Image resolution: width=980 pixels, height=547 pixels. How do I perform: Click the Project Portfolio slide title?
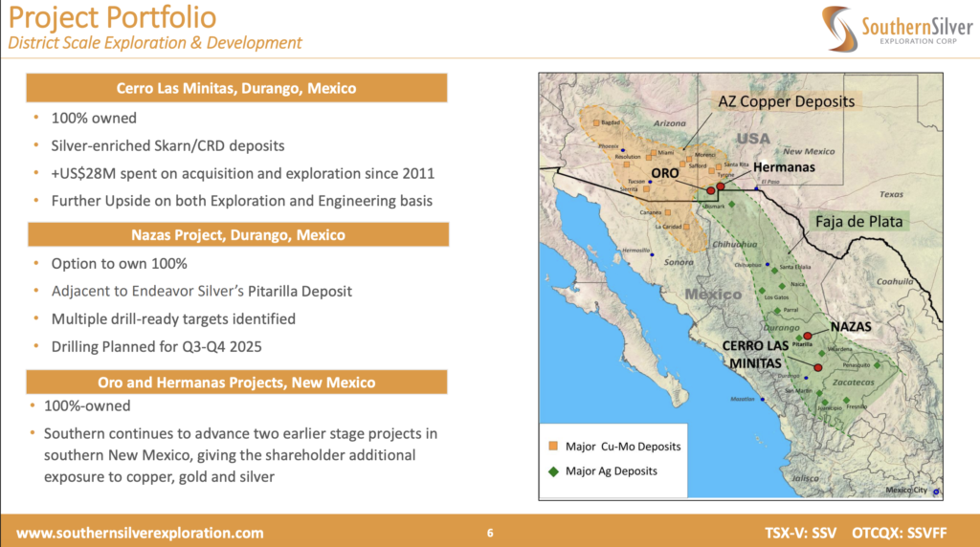click(113, 17)
